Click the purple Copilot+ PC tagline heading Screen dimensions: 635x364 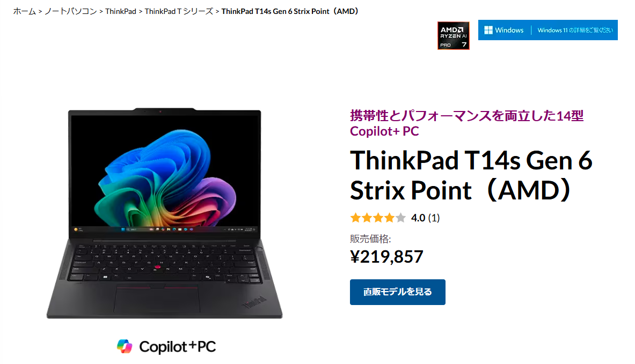click(x=466, y=123)
